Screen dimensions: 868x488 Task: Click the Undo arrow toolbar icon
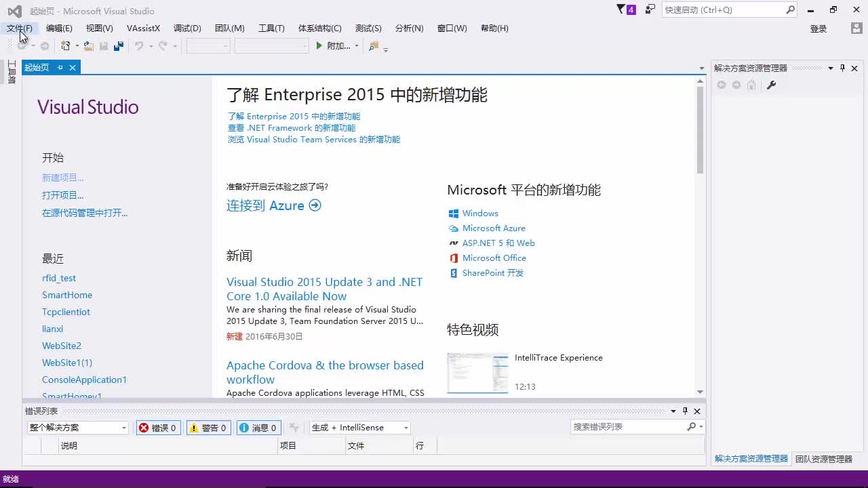click(139, 46)
